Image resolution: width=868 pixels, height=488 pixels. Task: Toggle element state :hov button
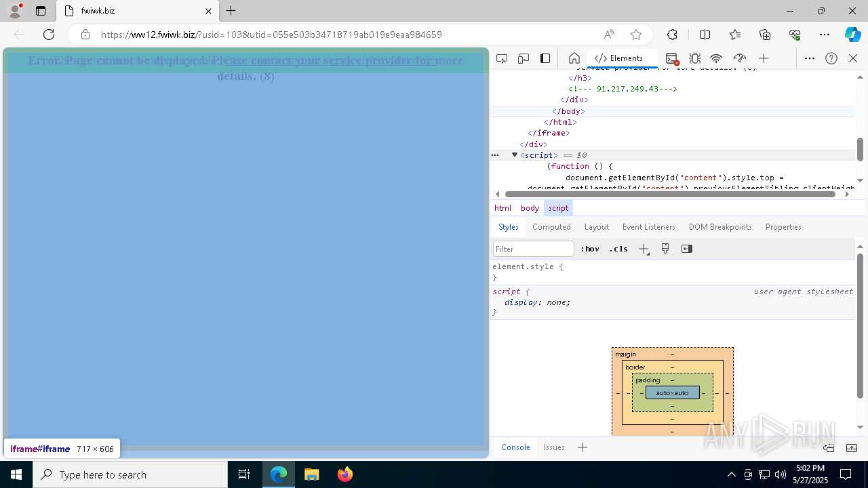coord(590,249)
